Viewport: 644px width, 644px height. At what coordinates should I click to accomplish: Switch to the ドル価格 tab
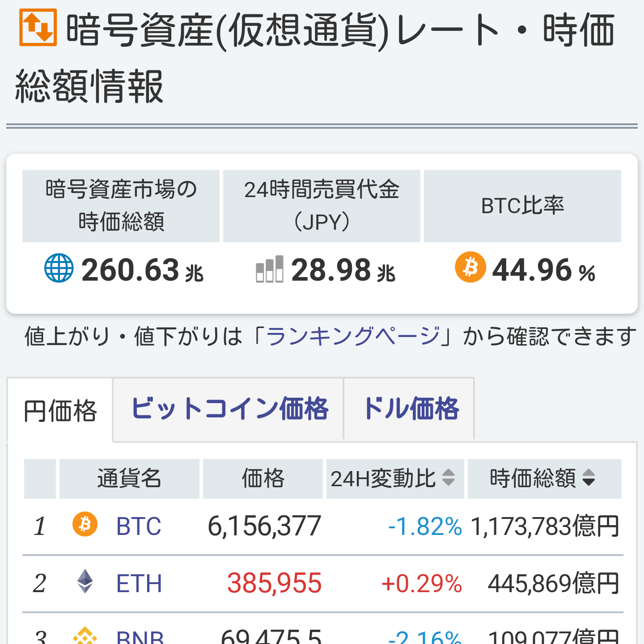point(409,409)
